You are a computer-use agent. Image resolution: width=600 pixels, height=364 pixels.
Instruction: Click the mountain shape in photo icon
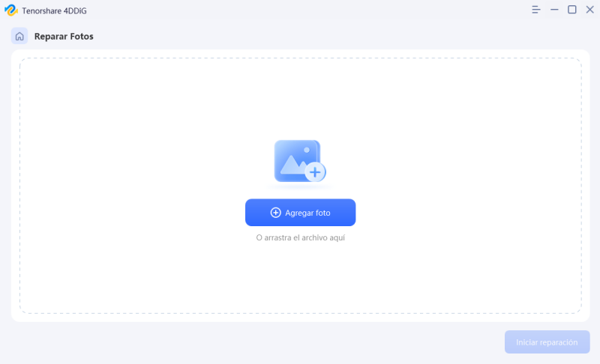coord(292,165)
